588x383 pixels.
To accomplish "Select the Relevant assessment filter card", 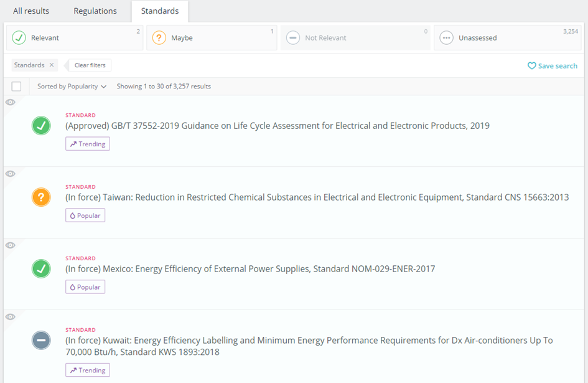I will (x=74, y=37).
